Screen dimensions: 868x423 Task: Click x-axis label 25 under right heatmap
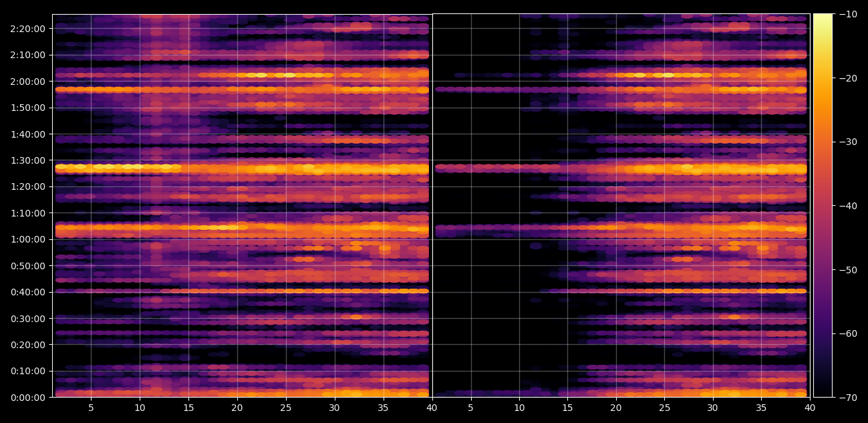coord(664,408)
